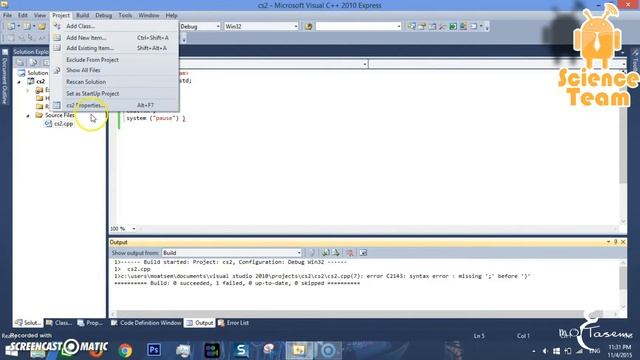
Task: Choose Add Existing Item menu entry
Action: tap(115, 48)
